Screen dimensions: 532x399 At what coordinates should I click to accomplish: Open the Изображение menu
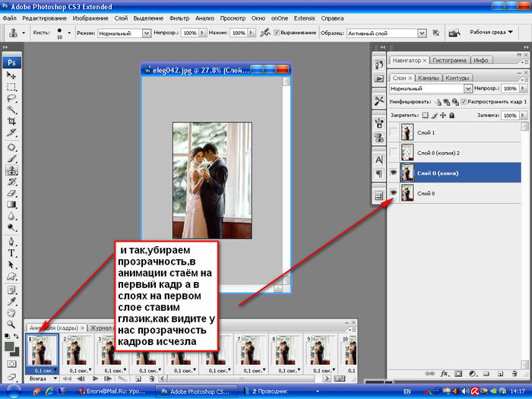[x=90, y=18]
